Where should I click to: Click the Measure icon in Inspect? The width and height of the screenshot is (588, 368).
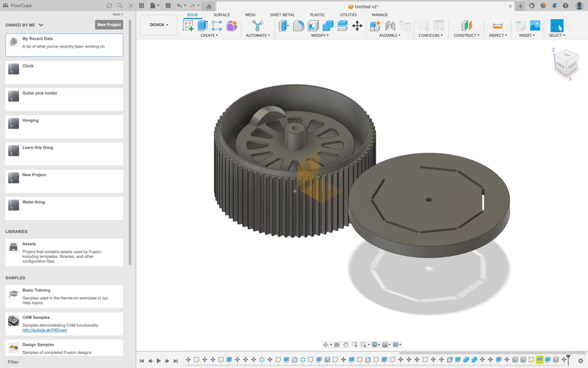click(x=497, y=26)
